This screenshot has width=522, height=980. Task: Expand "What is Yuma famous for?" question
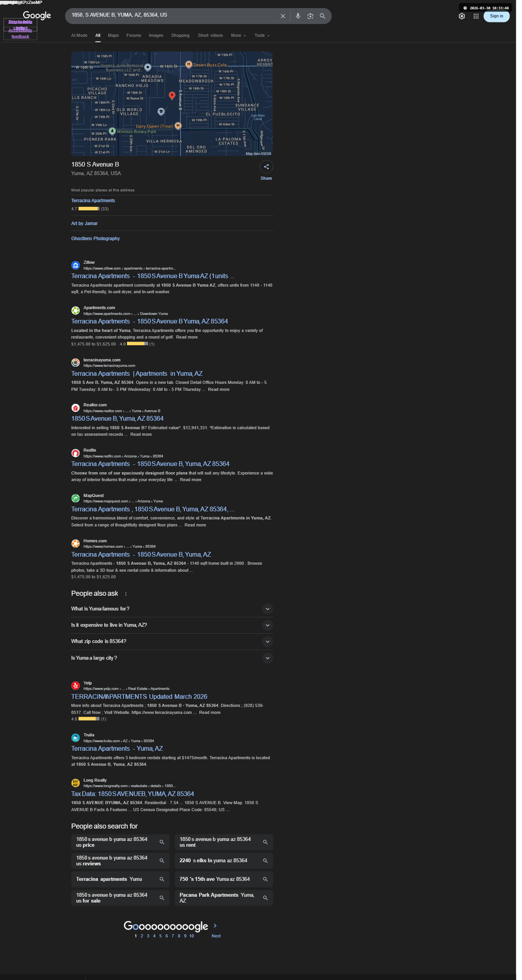coord(172,609)
